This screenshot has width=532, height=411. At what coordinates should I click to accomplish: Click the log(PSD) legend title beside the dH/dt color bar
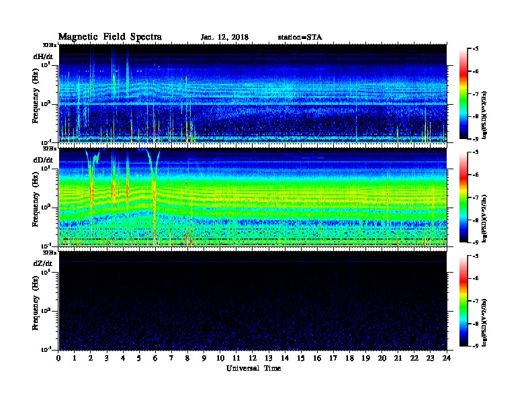(484, 115)
